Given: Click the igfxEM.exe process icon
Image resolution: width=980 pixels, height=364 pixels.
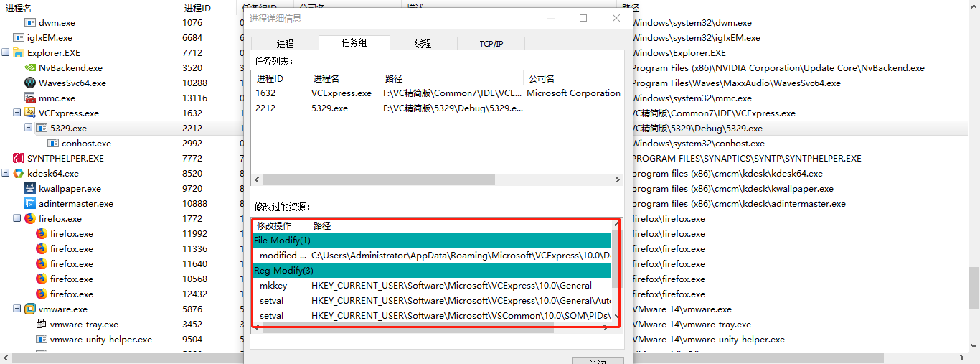Looking at the screenshot, I should pyautogui.click(x=18, y=38).
